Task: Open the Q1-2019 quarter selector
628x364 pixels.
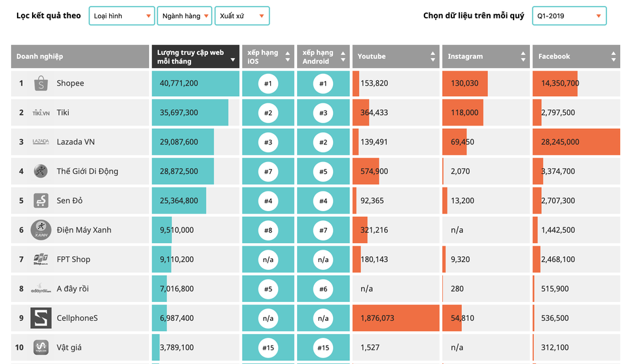Action: [568, 16]
